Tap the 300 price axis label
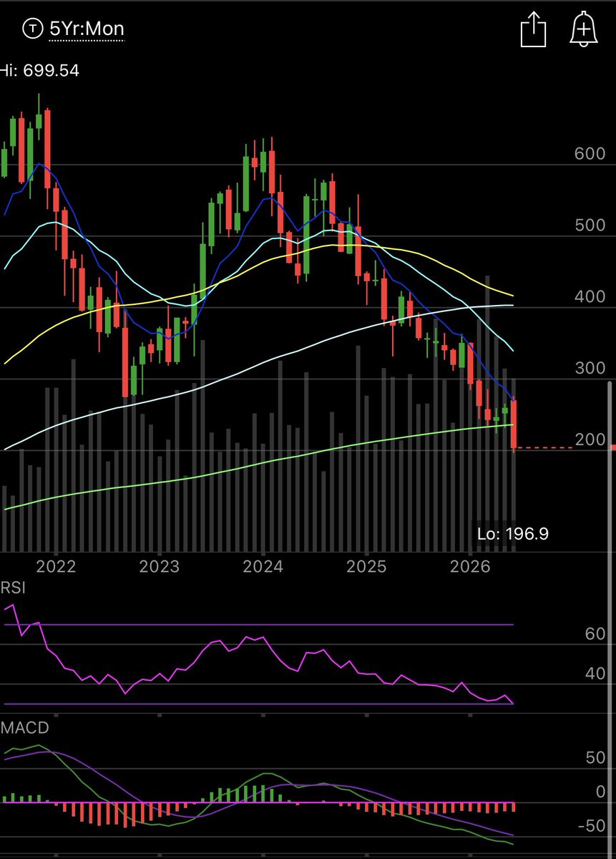Screen dimensions: 616x859 [590, 369]
